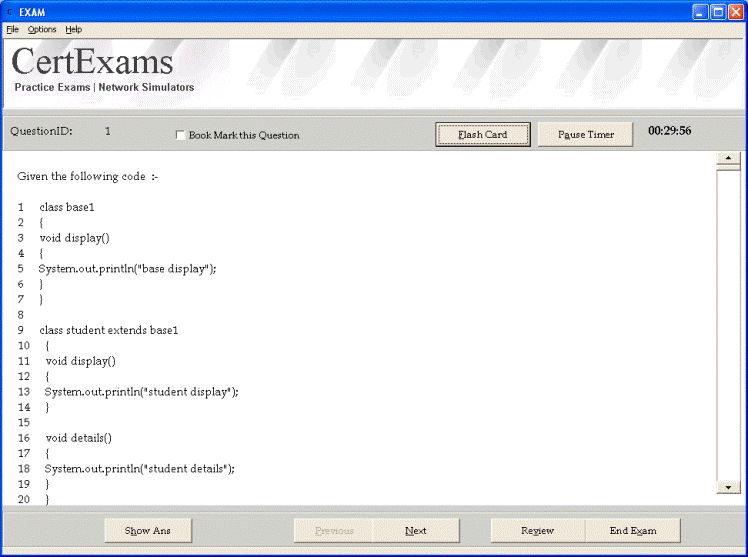
Task: Click the println 'base display' line
Action: point(127,269)
